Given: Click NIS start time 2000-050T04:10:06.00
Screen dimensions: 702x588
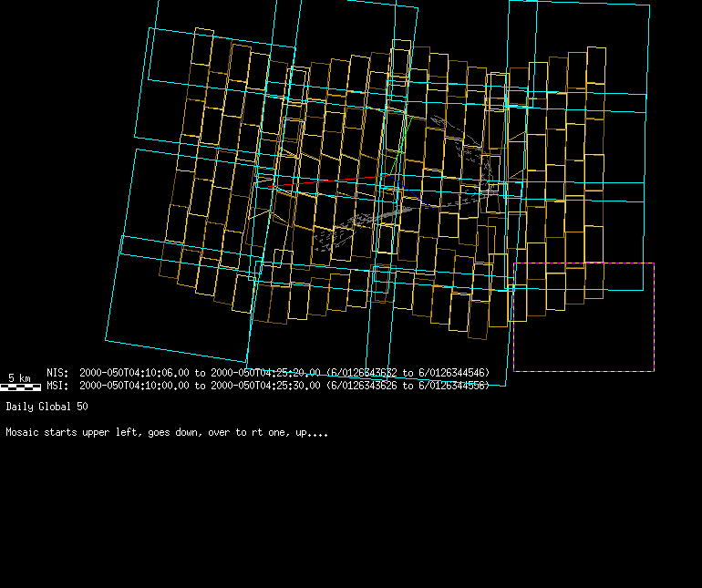Looking at the screenshot, I should point(134,373).
